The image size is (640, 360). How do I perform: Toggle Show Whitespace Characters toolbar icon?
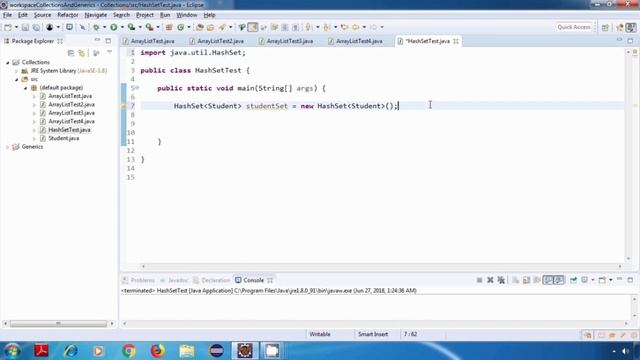tap(295, 27)
